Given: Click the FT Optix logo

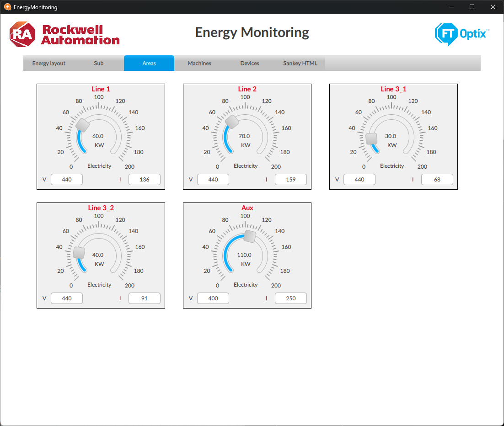Looking at the screenshot, I should click(x=461, y=34).
